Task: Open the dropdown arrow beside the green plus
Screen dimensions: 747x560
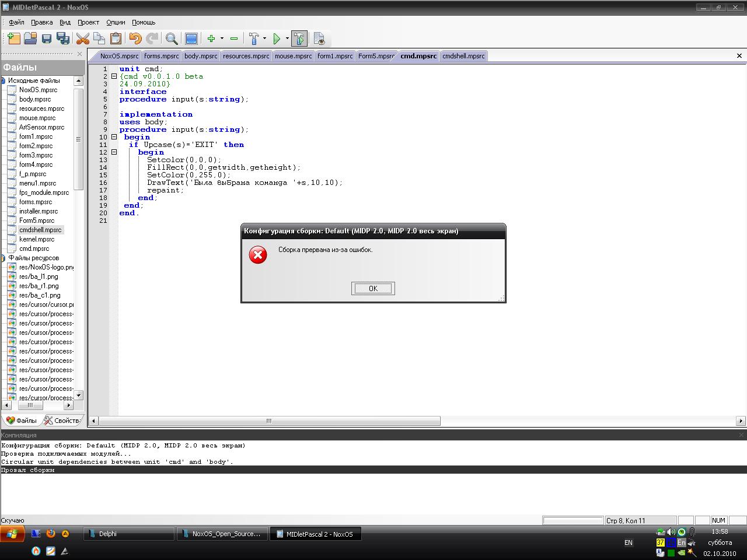Action: click(x=222, y=38)
